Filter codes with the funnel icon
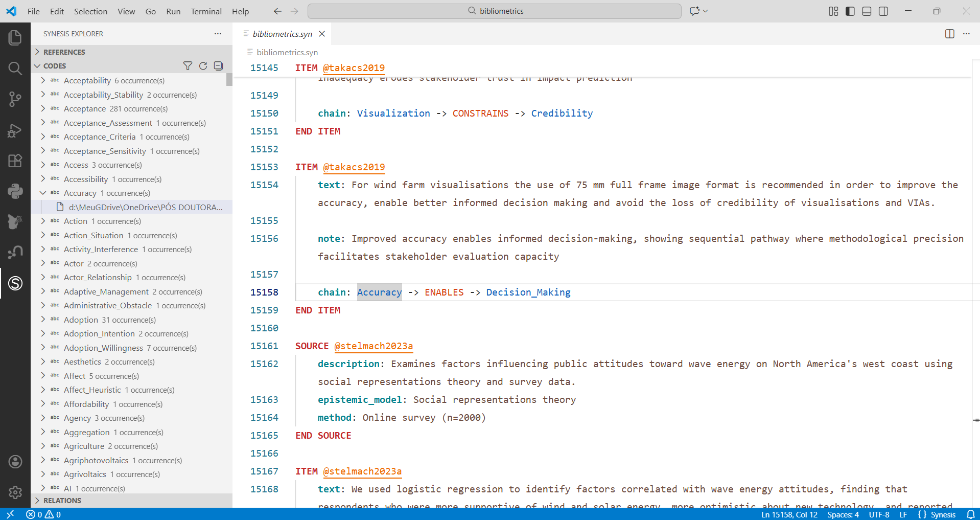 point(188,66)
